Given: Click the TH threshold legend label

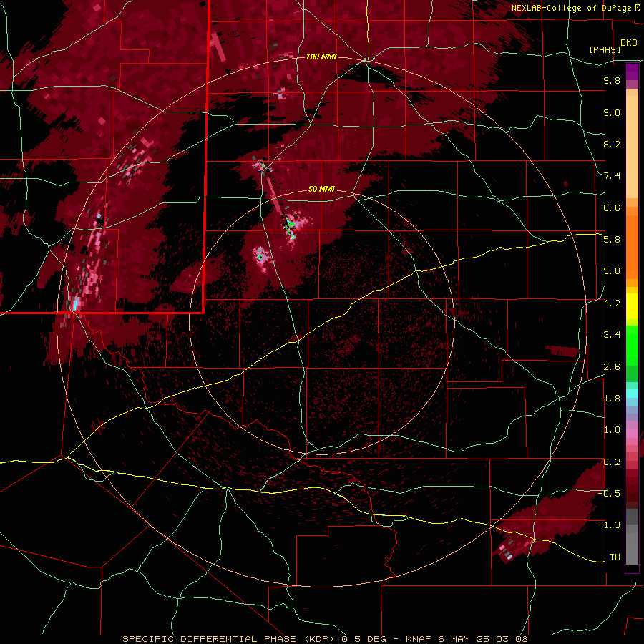Looking at the screenshot, I should 615,557.
